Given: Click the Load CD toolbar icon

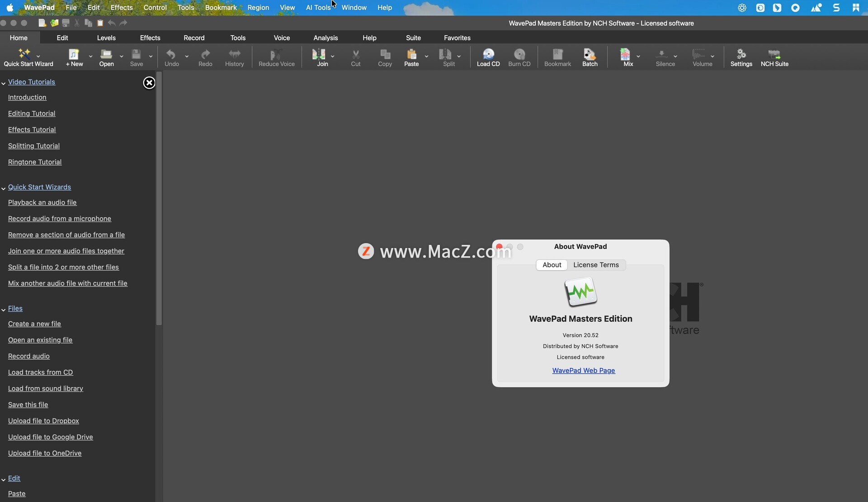Looking at the screenshot, I should [488, 55].
